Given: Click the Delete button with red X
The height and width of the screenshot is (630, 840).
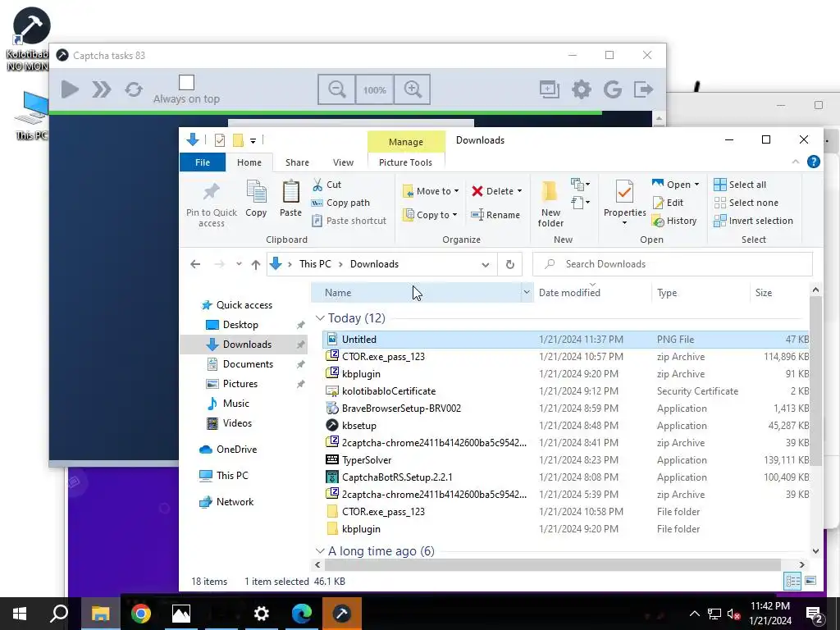Looking at the screenshot, I should pos(493,191).
